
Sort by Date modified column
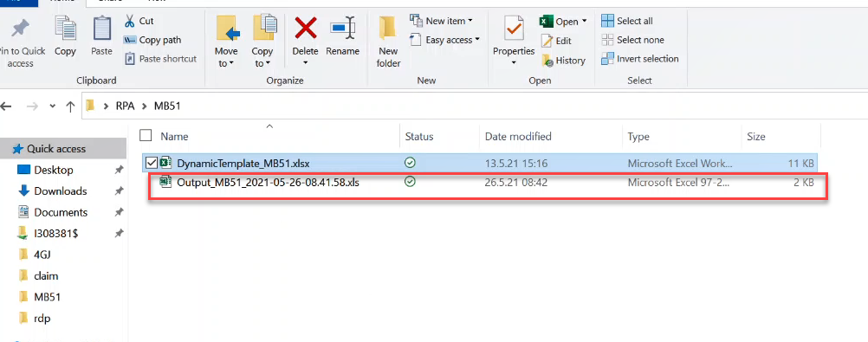pyautogui.click(x=518, y=136)
